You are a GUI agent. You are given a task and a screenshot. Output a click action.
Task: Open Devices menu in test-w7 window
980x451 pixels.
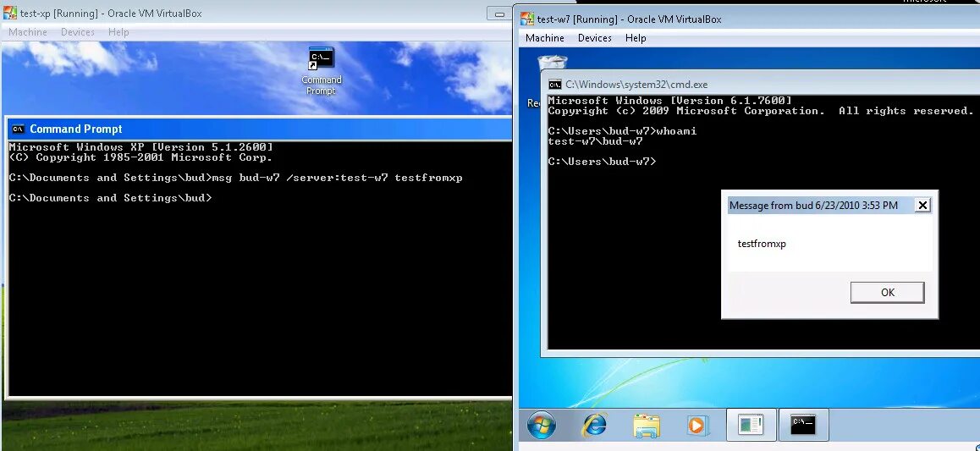point(594,38)
